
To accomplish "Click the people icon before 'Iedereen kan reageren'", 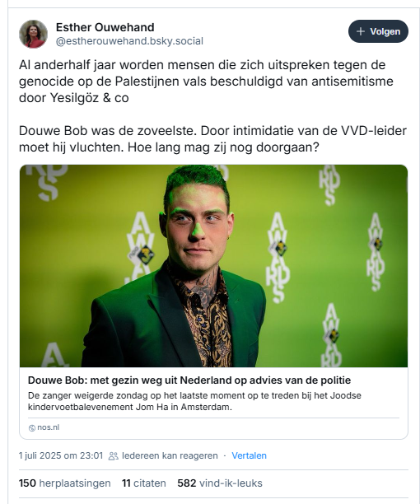I will pos(113,455).
